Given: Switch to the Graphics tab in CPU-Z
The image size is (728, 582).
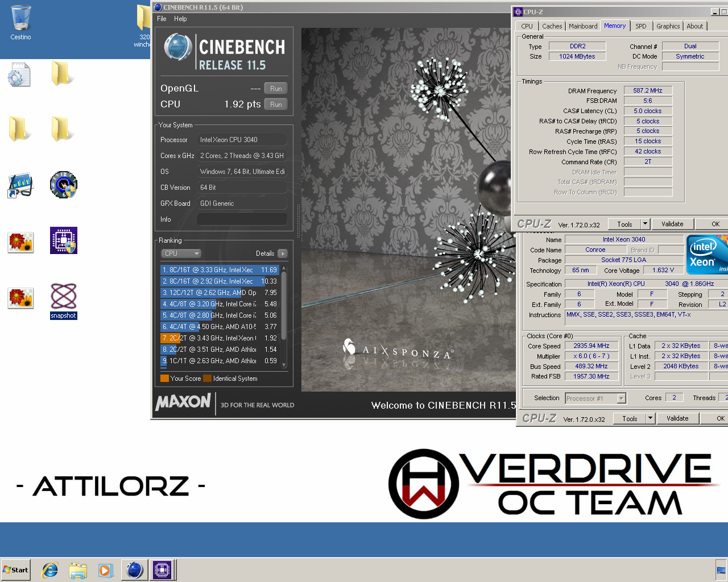Looking at the screenshot, I should [x=668, y=26].
